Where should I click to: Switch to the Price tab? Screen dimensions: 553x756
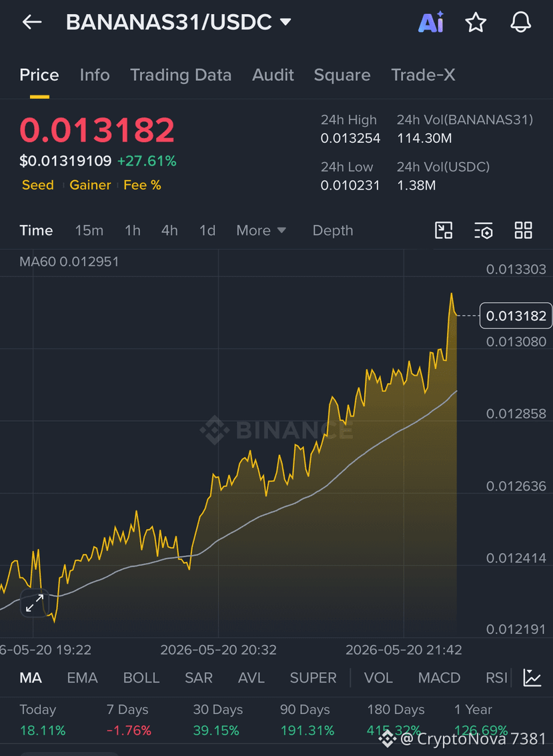coord(39,75)
